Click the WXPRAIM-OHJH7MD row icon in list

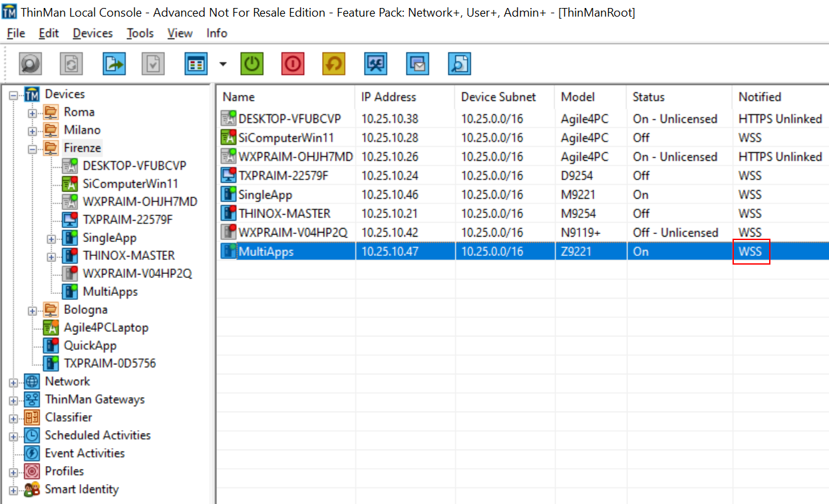click(x=229, y=156)
